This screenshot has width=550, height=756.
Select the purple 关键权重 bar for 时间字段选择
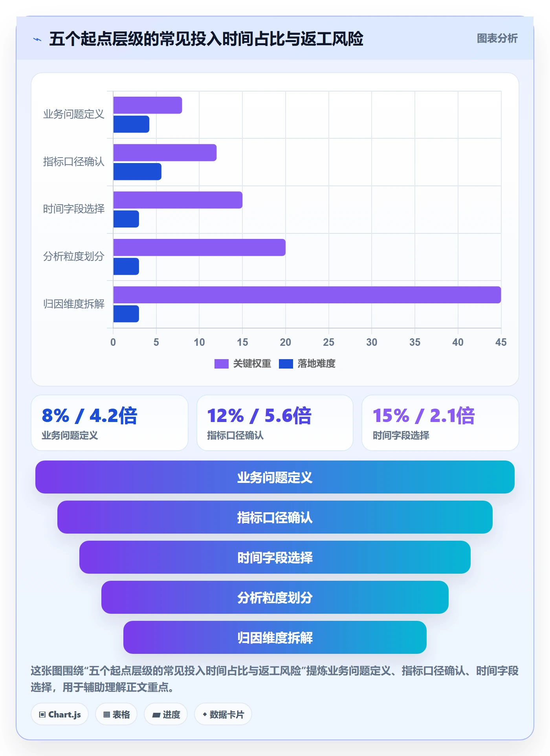coord(178,200)
